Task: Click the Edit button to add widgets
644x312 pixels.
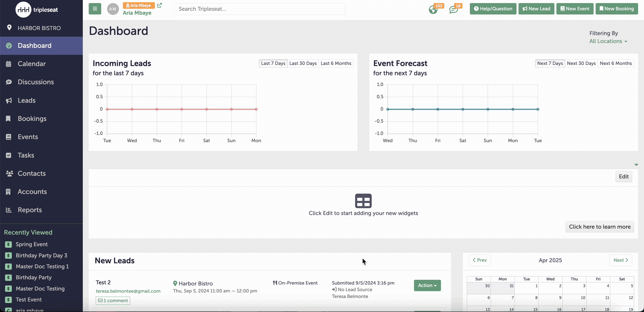Action: pyautogui.click(x=624, y=176)
